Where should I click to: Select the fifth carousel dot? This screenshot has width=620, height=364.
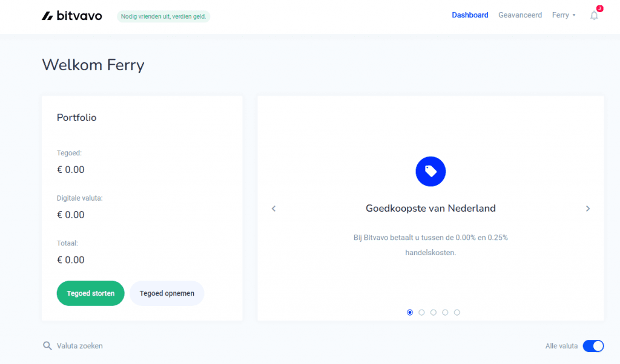[x=457, y=313]
